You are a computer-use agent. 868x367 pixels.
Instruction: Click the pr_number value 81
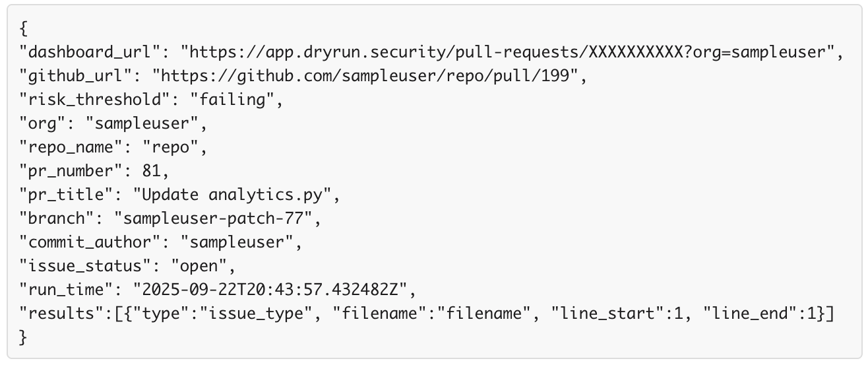pos(152,172)
